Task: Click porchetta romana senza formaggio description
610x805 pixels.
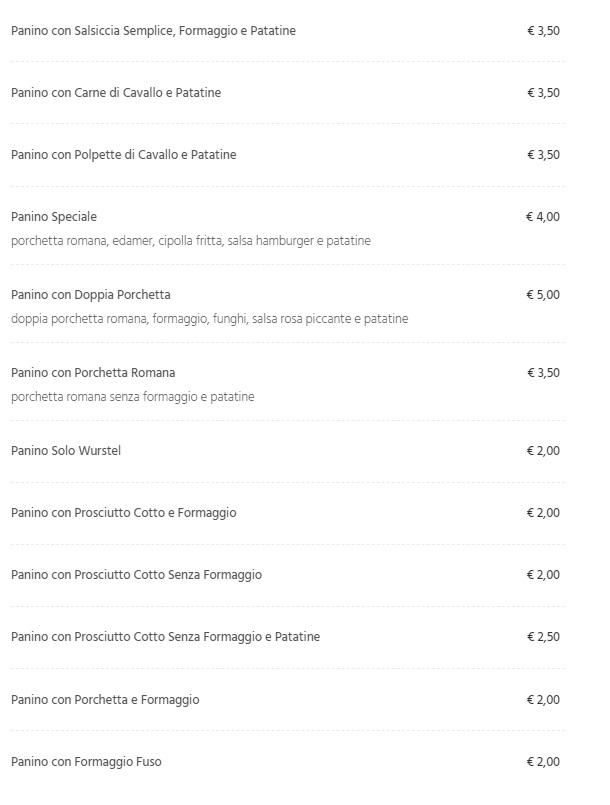Action: click(x=132, y=397)
